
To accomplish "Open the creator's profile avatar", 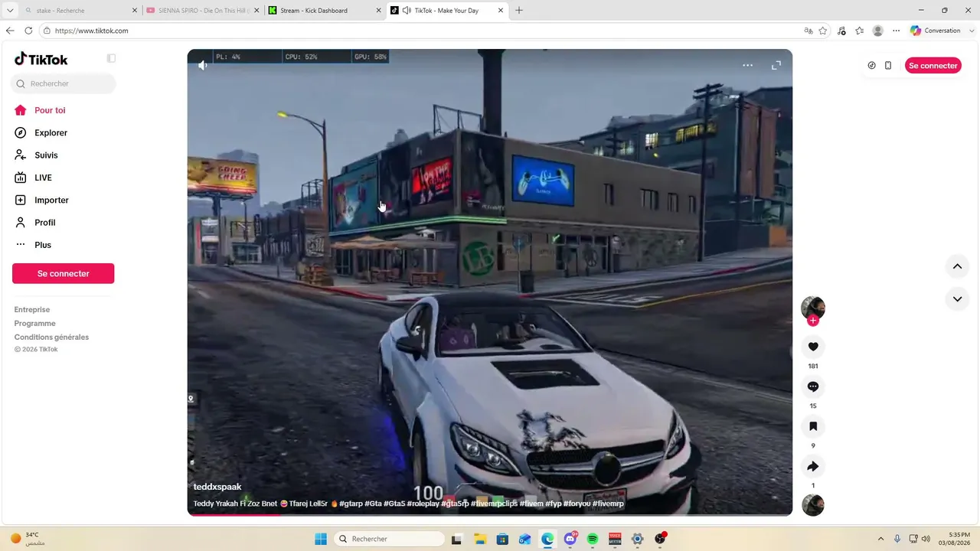I will pos(813,308).
